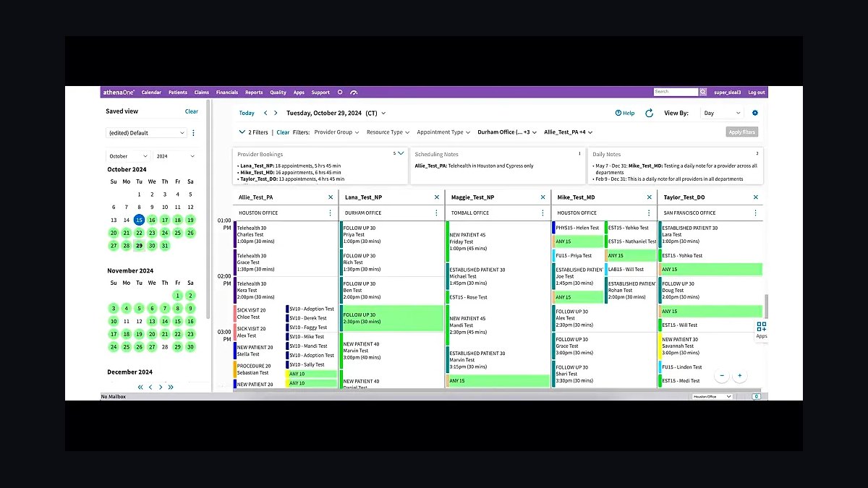Open the Appointment Type filter dropdown
The width and height of the screenshot is (868, 488).
pyautogui.click(x=443, y=132)
